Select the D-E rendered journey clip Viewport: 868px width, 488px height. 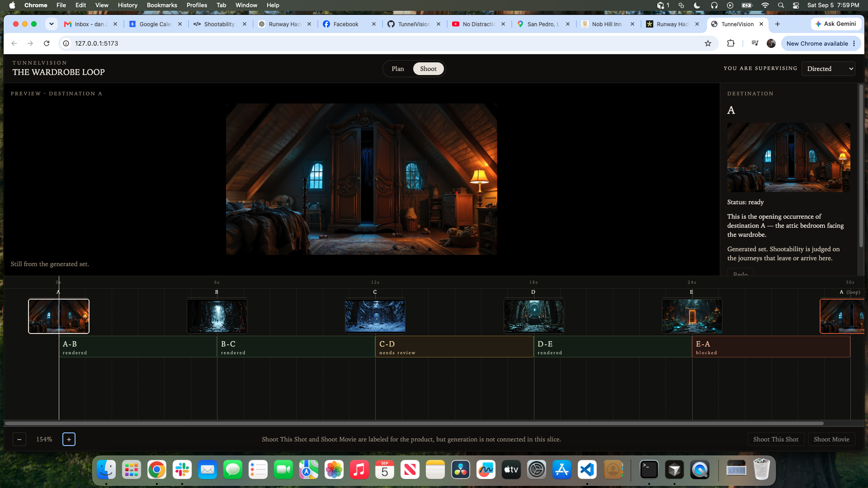click(613, 347)
